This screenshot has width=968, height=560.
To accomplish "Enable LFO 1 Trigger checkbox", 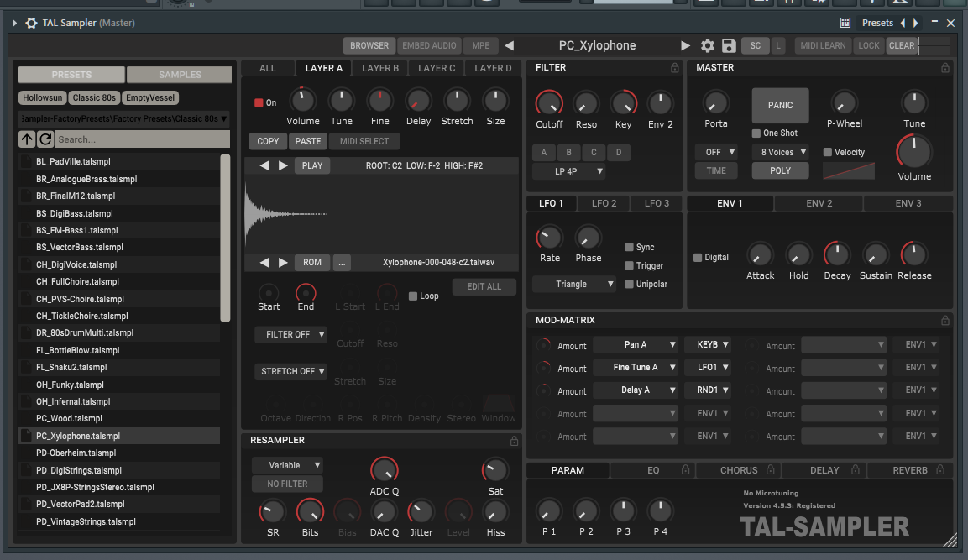I will [629, 265].
